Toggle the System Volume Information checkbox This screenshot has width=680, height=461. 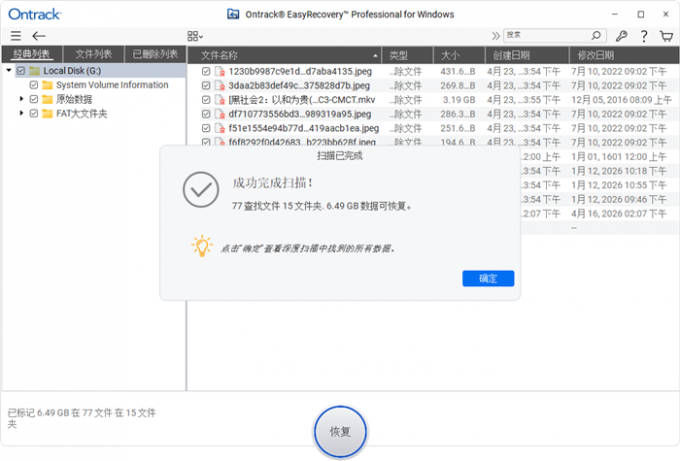[34, 85]
